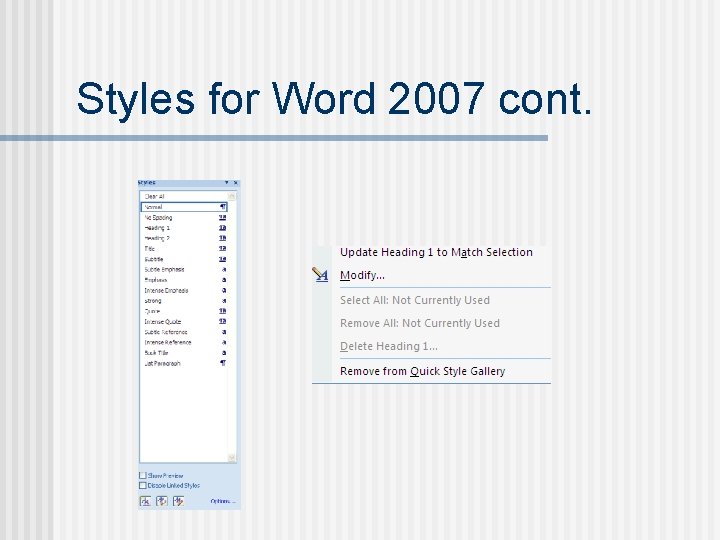Viewport: 720px width, 540px height.
Task: Click paragraph mark icon beside Normal style
Action: 223,207
